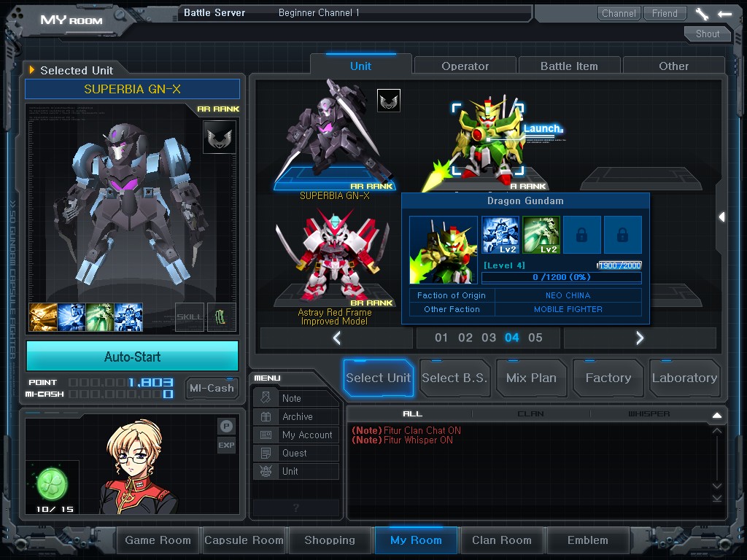Viewport: 747px width, 560px height.
Task: Click the left arrow on the unit list
Action: point(335,338)
